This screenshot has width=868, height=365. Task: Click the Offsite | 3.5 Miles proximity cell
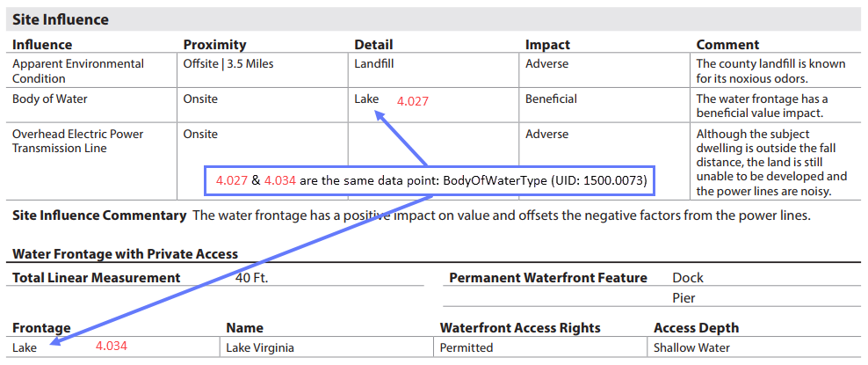(x=228, y=63)
